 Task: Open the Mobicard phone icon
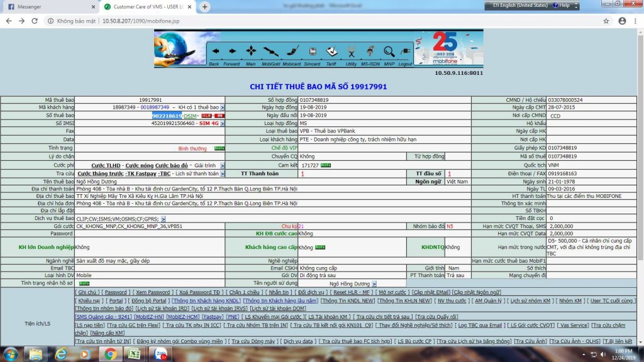coord(292,52)
